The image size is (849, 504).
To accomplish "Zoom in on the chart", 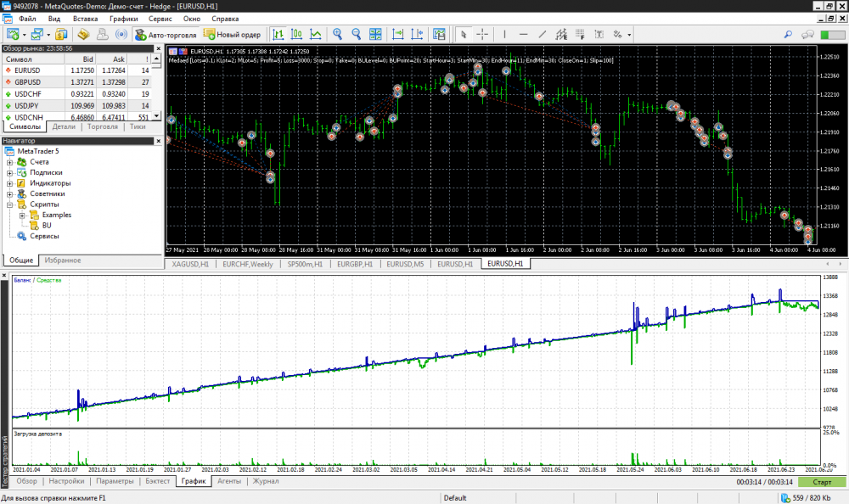I will click(338, 35).
